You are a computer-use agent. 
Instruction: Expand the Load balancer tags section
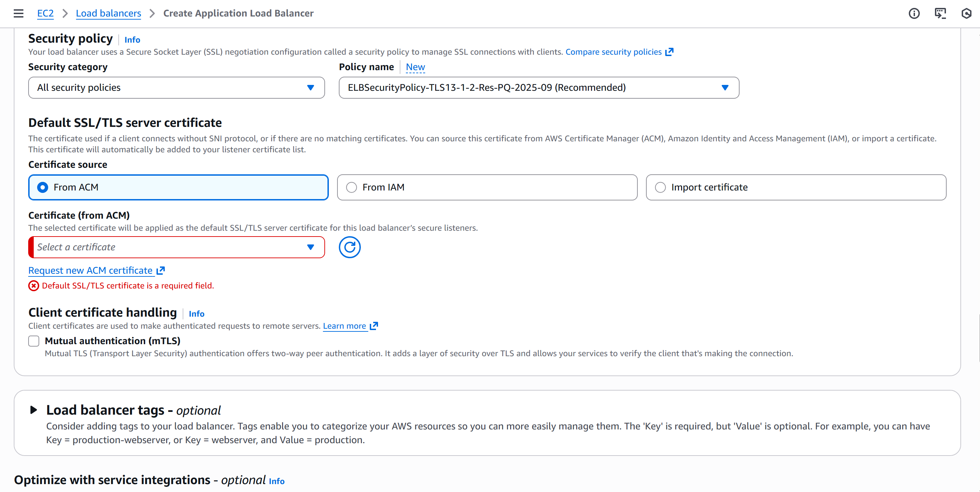(33, 409)
